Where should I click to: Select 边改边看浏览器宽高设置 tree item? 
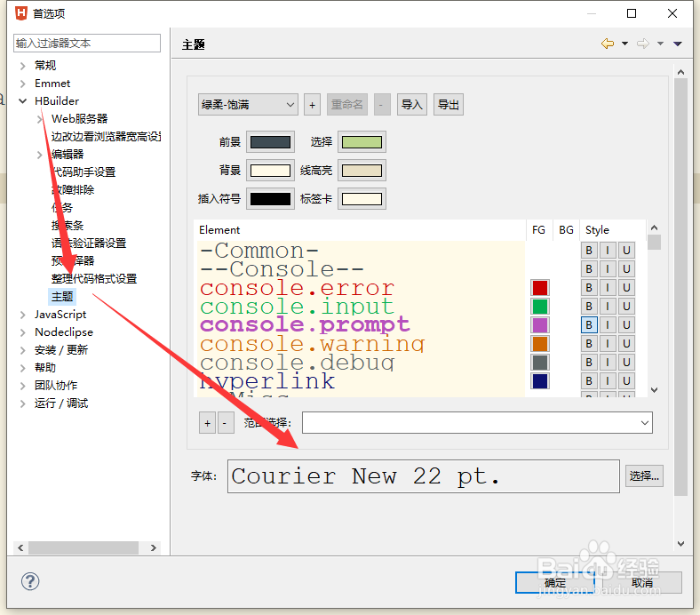[x=106, y=137]
